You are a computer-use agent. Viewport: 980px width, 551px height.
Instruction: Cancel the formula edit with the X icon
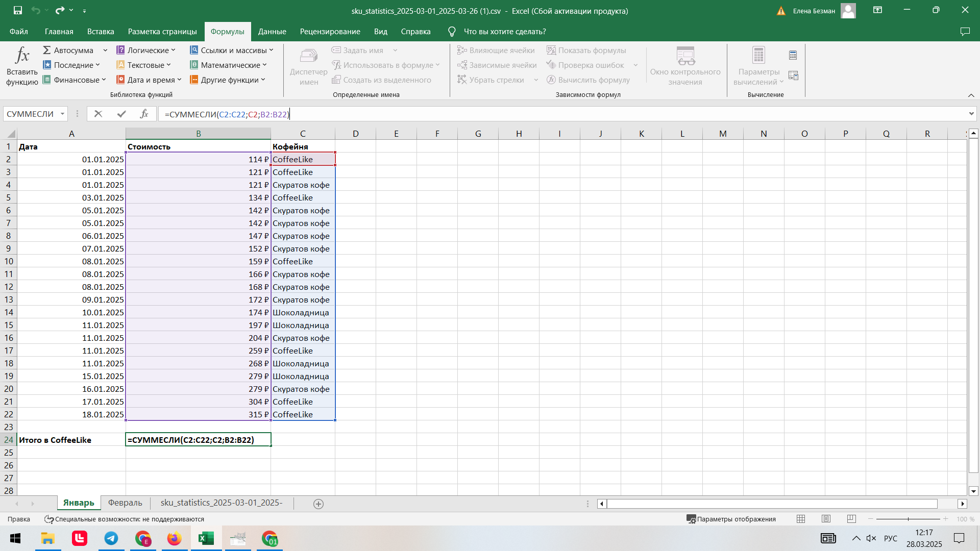coord(98,114)
